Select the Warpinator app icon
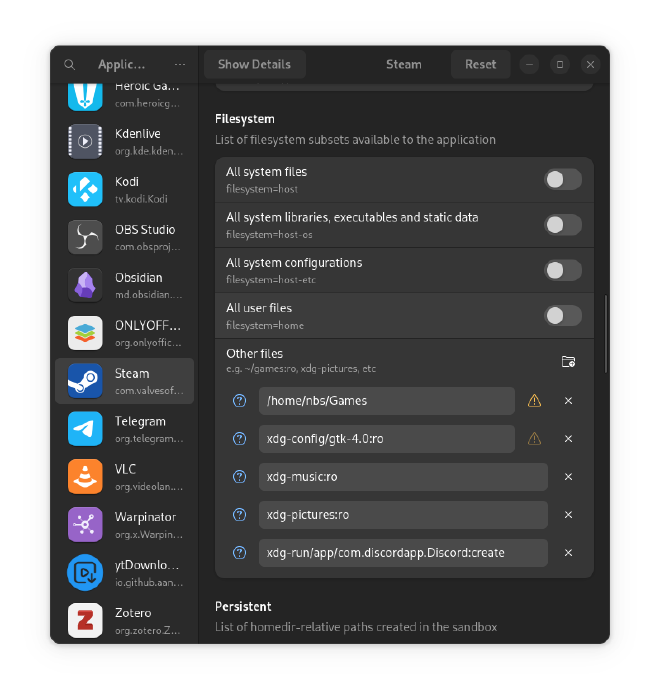660x699 pixels. coord(85,525)
